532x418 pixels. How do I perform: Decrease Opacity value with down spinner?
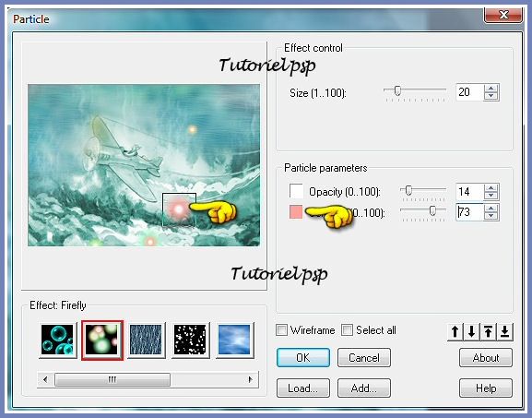tap(491, 196)
